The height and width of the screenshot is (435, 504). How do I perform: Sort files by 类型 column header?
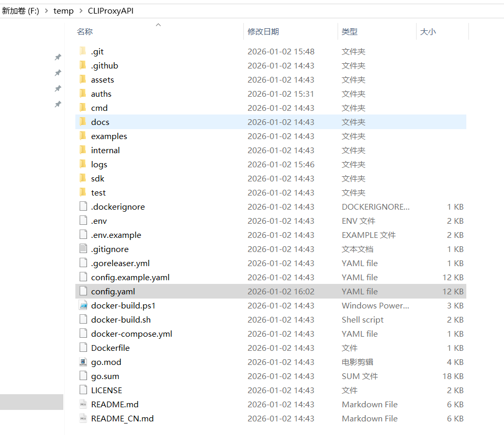tap(350, 32)
